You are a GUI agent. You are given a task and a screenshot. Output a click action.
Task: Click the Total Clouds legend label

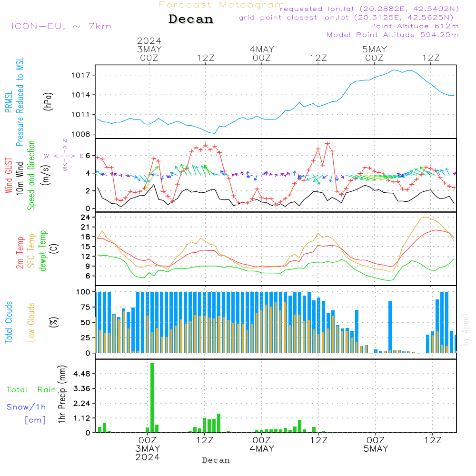(x=9, y=322)
